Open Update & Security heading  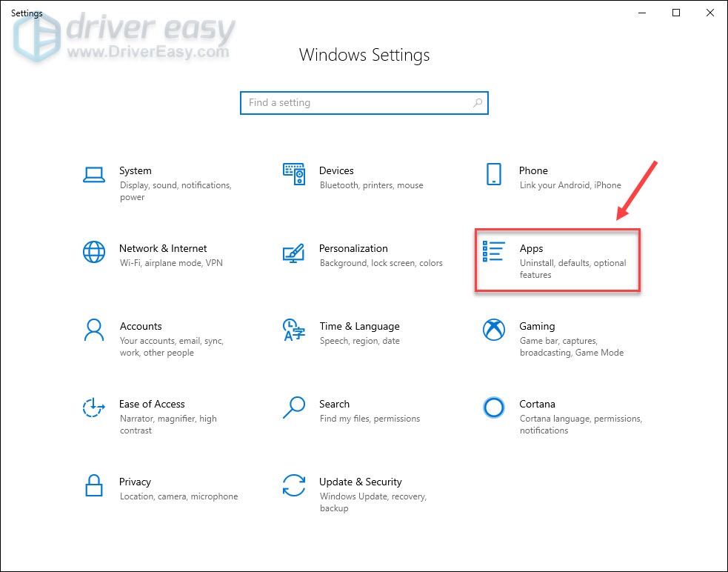360,482
